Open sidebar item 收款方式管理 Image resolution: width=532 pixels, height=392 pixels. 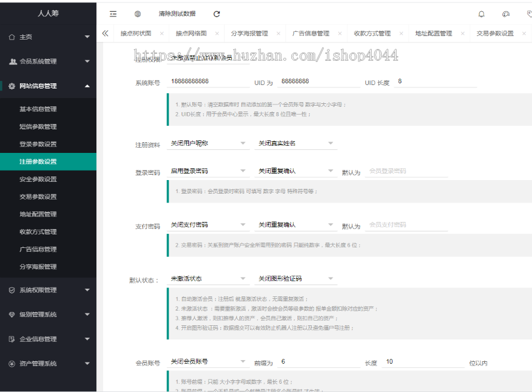(48, 232)
